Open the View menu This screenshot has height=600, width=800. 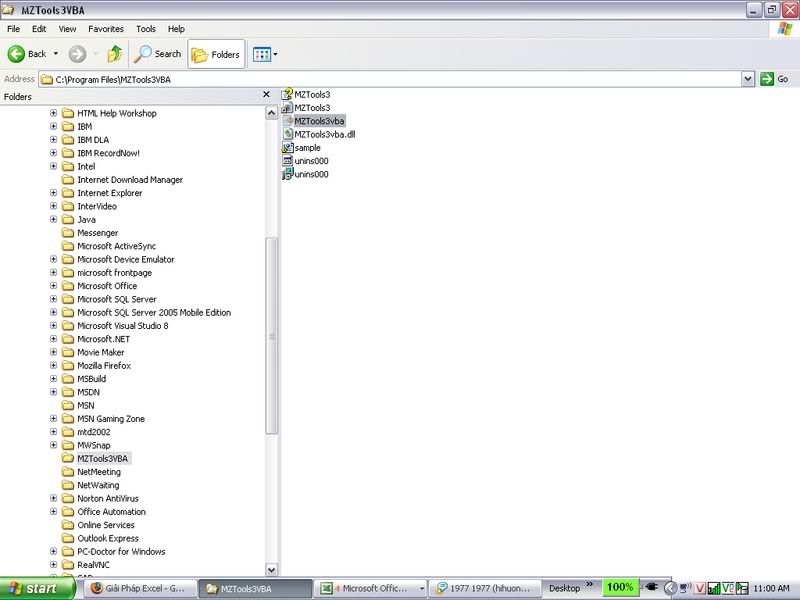click(x=67, y=29)
